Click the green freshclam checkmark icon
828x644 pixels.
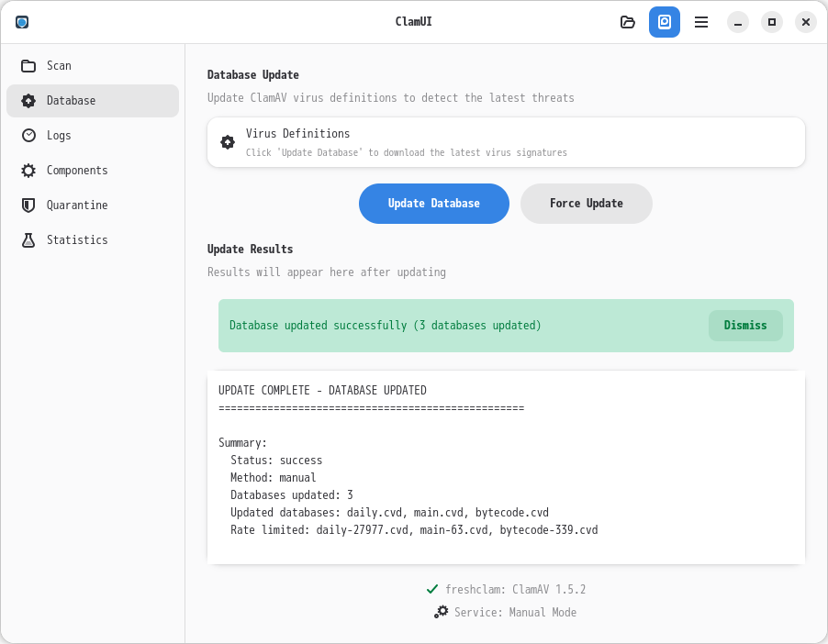432,589
